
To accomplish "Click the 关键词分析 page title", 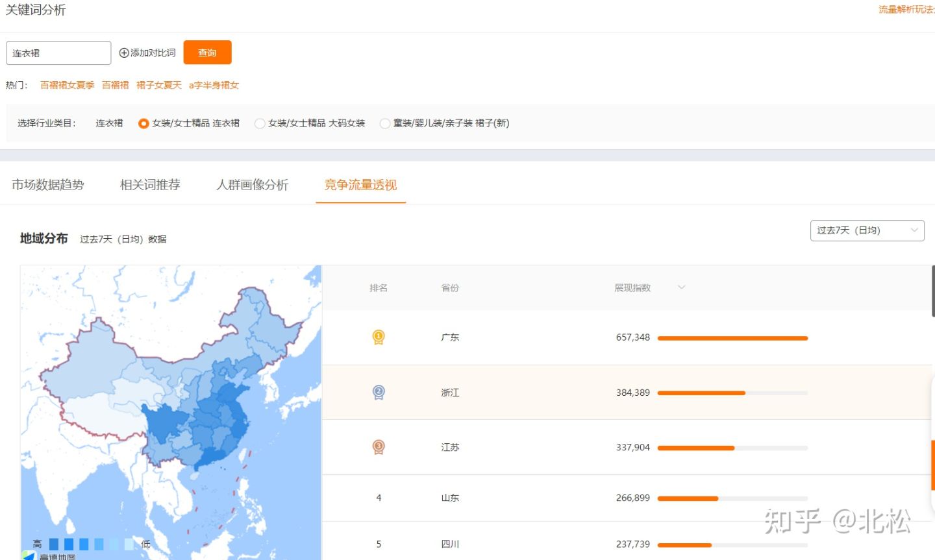I will 36,10.
